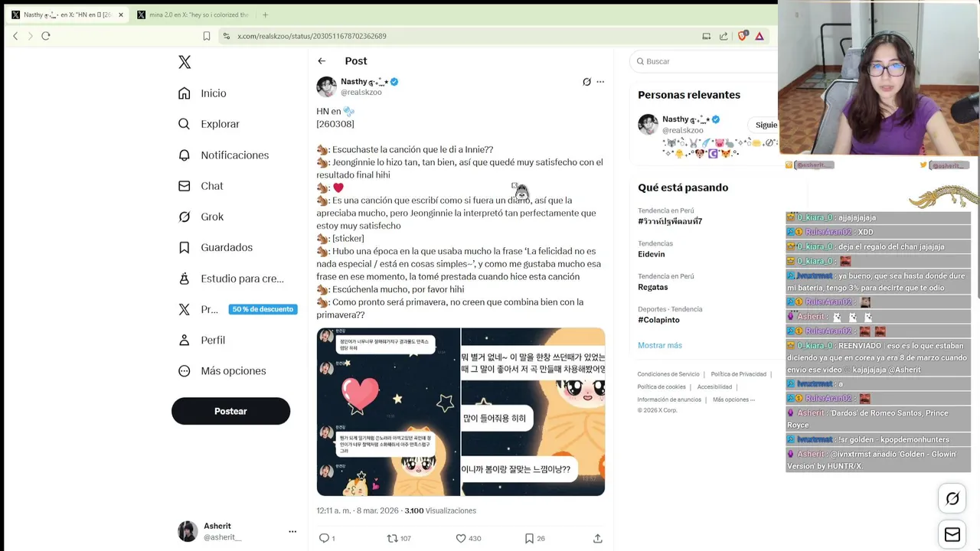Open Notificaciones in the sidebar

[x=224, y=155]
